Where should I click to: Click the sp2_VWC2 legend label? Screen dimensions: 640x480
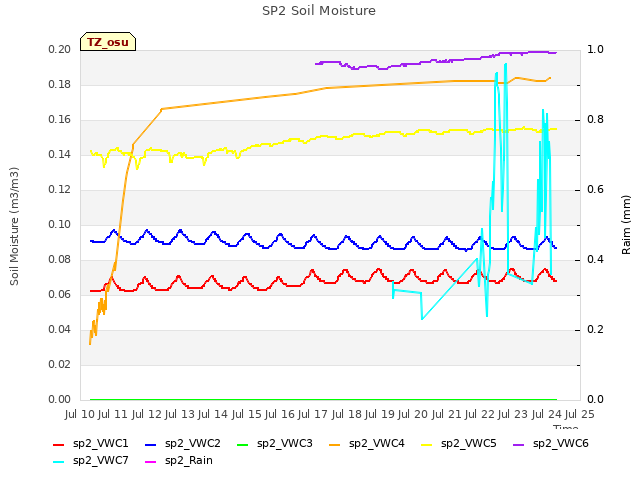(x=193, y=443)
